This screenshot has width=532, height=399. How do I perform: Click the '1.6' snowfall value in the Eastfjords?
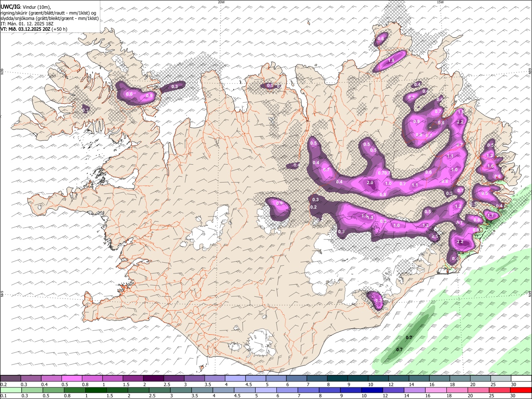[x=490, y=166]
